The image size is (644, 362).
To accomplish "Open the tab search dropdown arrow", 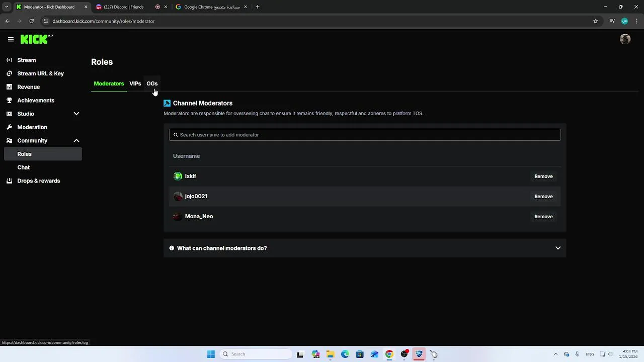I will tap(7, 7).
